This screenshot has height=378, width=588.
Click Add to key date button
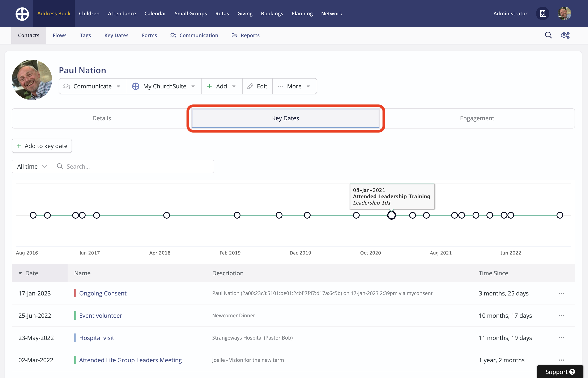point(42,146)
